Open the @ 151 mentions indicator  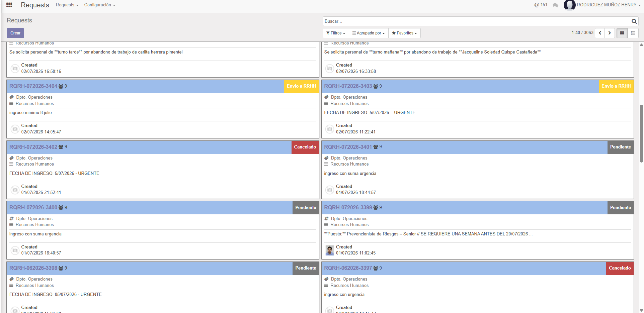(x=541, y=5)
